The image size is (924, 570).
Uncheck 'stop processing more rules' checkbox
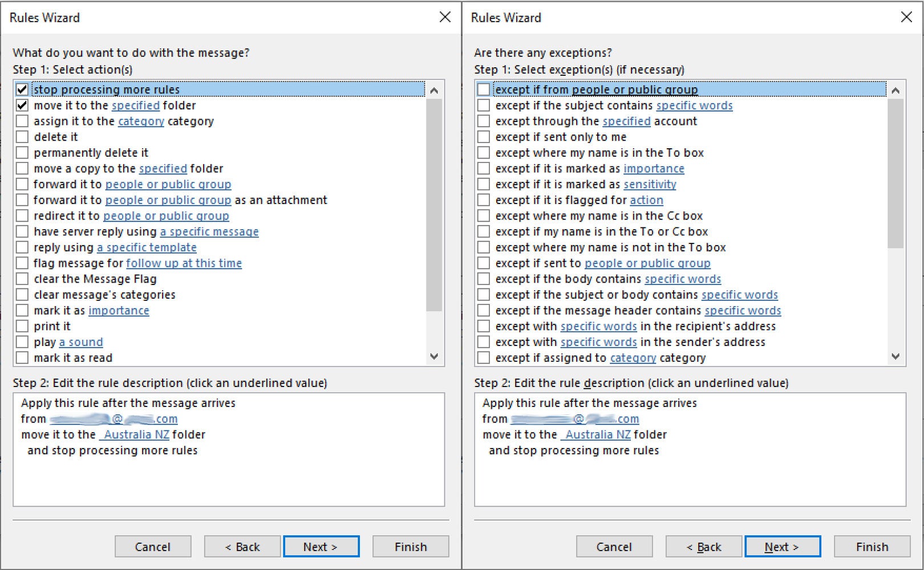pos(22,89)
